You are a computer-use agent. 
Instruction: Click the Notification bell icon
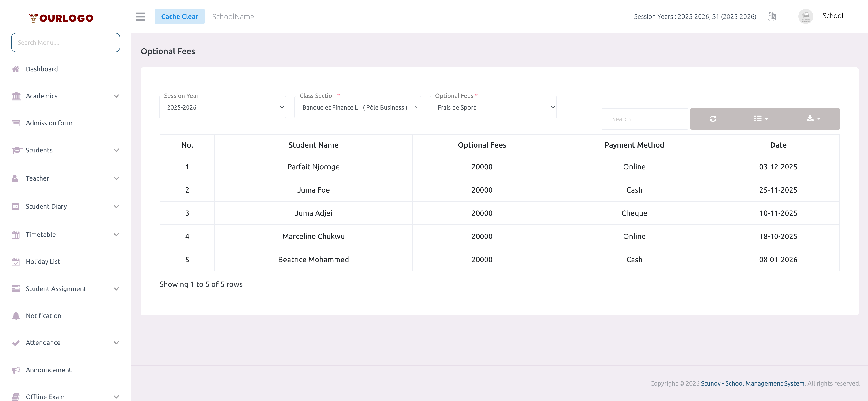pyautogui.click(x=16, y=315)
